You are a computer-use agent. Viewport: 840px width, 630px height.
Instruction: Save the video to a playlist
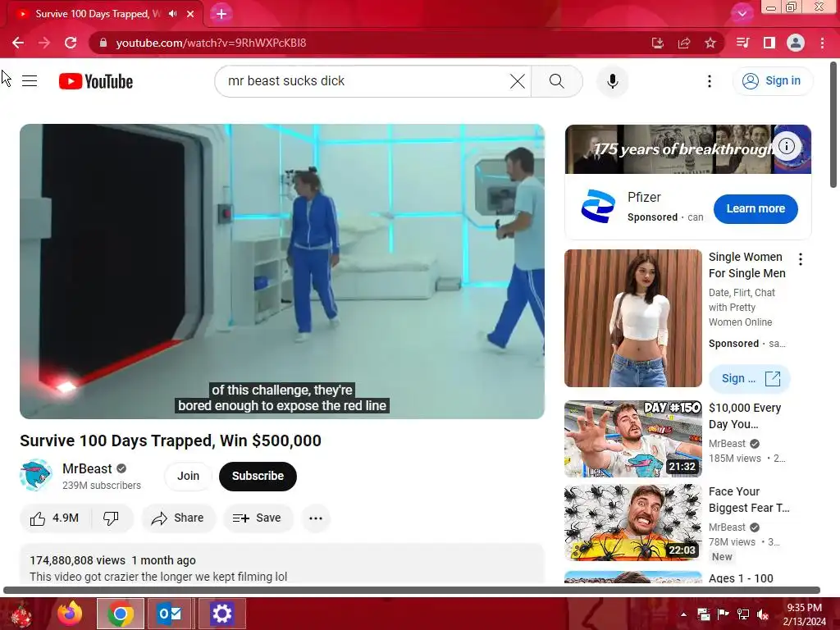click(x=258, y=518)
